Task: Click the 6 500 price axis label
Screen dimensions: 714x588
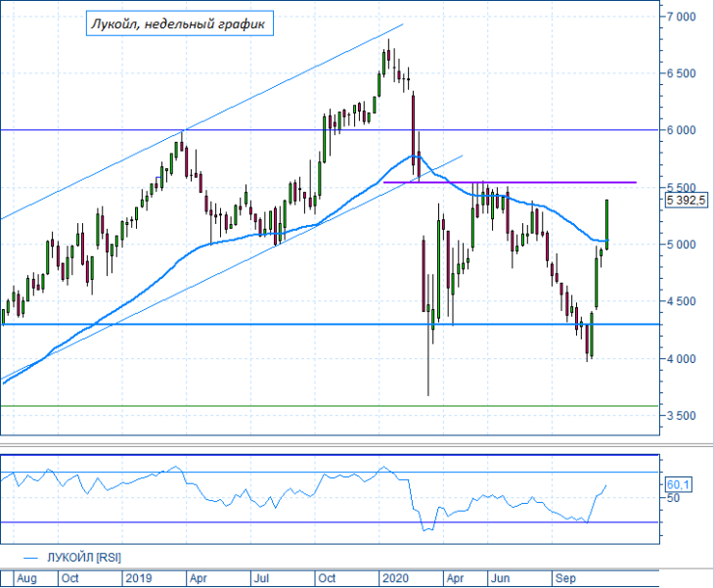Action: click(681, 73)
